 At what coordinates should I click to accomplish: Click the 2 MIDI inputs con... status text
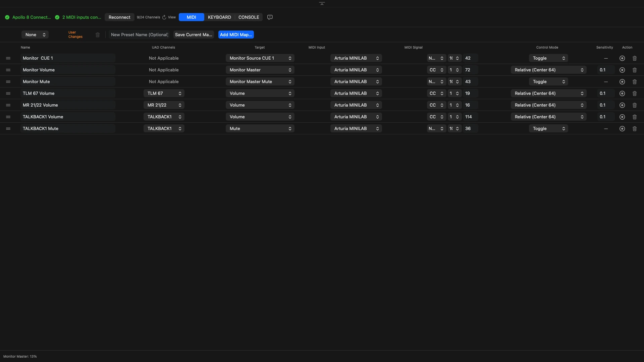tap(82, 17)
